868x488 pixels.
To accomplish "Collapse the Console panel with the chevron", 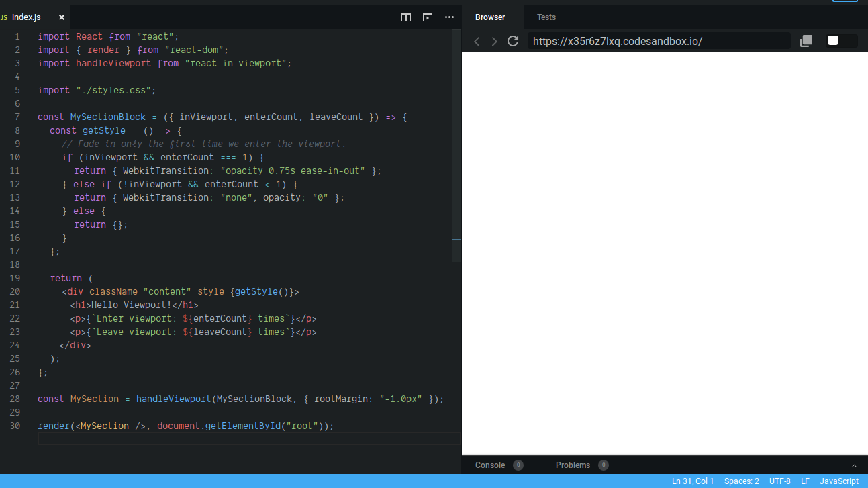I will point(854,465).
